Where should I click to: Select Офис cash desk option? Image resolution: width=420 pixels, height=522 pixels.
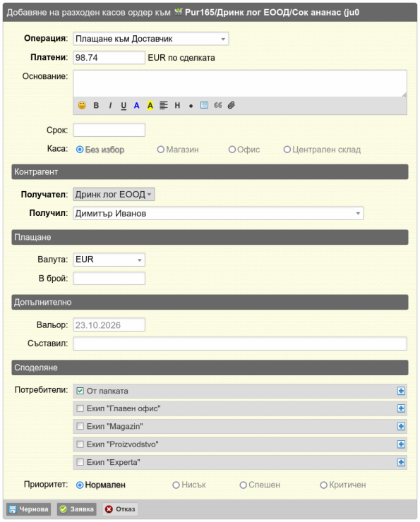[232, 150]
